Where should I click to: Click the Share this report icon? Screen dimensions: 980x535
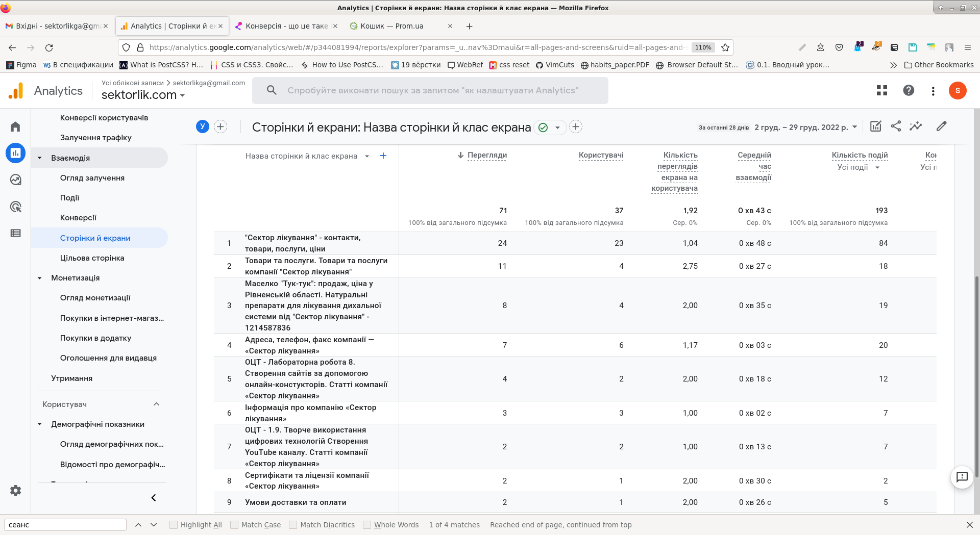(x=896, y=126)
